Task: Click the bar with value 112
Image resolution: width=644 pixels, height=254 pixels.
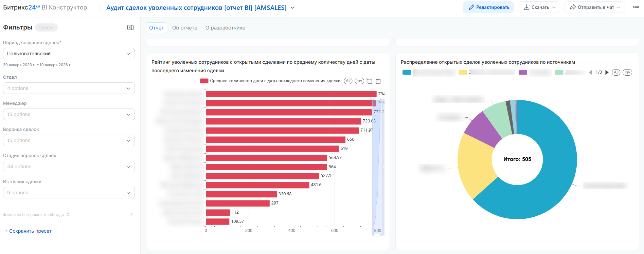Action: coord(218,212)
